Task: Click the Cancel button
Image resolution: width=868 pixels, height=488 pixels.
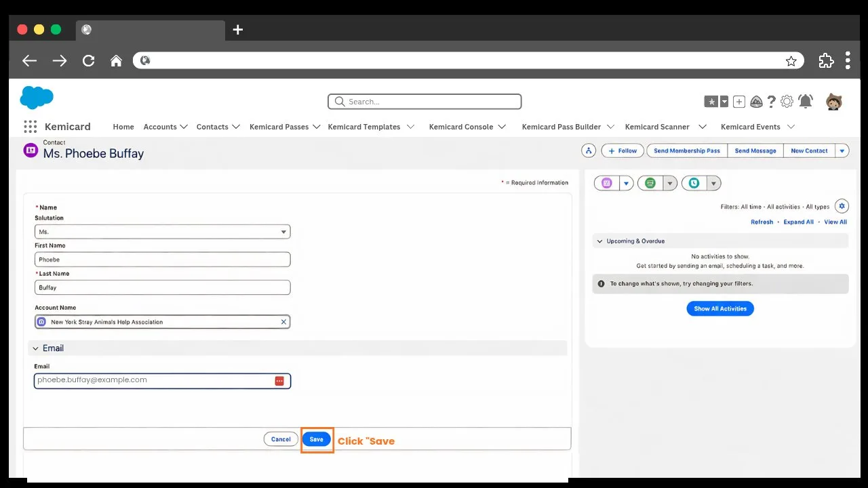Action: click(x=281, y=439)
